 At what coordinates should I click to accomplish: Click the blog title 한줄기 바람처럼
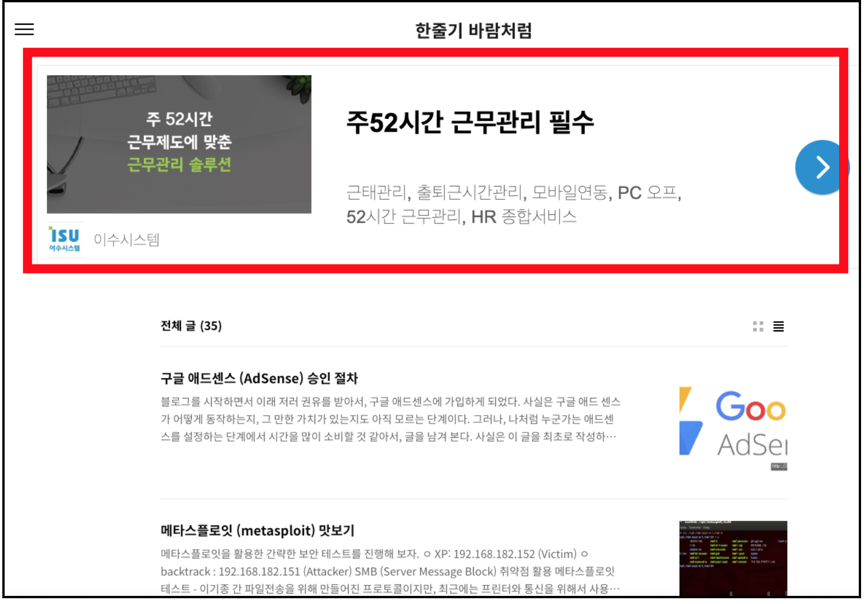[x=473, y=30]
